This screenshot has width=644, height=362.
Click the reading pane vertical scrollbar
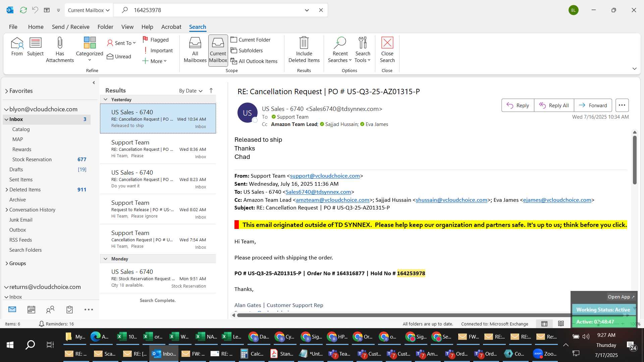point(635,160)
